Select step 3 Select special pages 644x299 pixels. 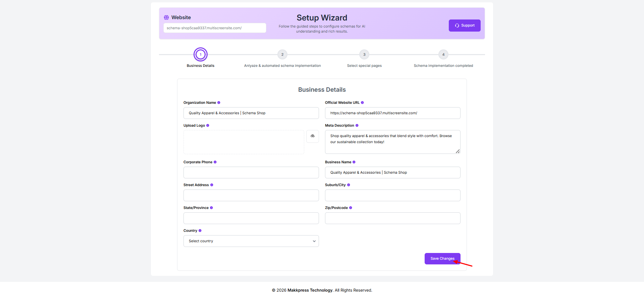coord(364,54)
